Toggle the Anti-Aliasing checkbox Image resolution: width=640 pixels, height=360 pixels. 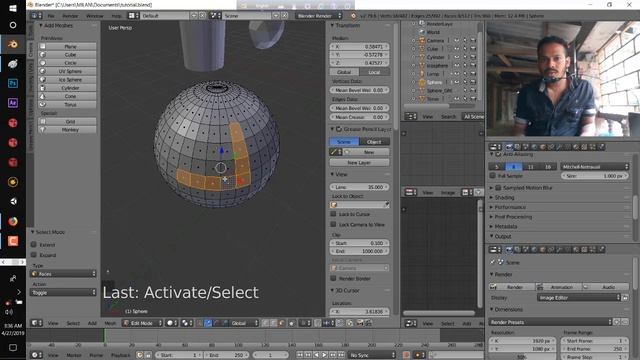click(x=498, y=154)
